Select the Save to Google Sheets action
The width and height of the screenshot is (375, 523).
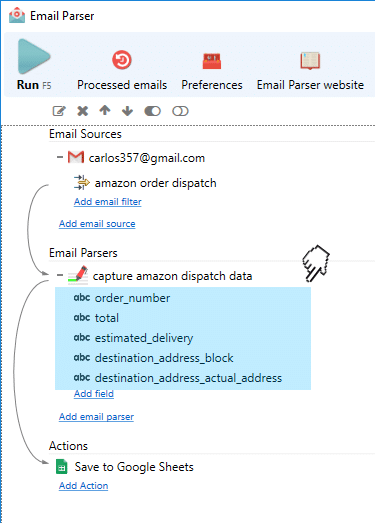click(x=134, y=467)
